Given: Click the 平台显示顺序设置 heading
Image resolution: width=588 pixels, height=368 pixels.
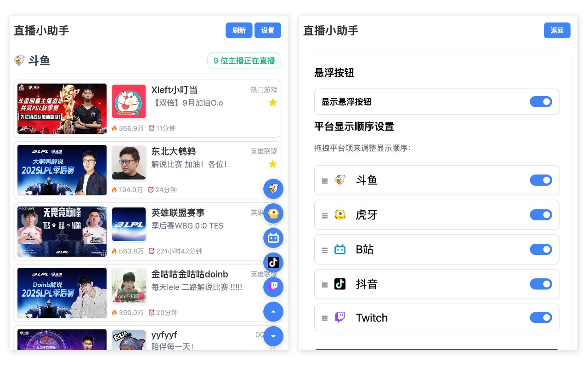Looking at the screenshot, I should 354,126.
